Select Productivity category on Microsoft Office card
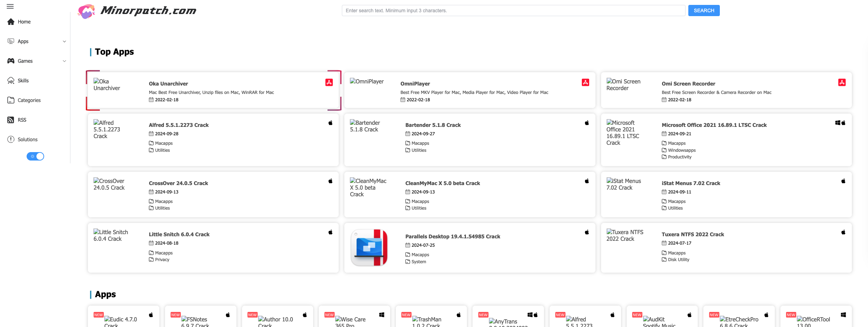Viewport: 868px width, 327px height. point(680,157)
